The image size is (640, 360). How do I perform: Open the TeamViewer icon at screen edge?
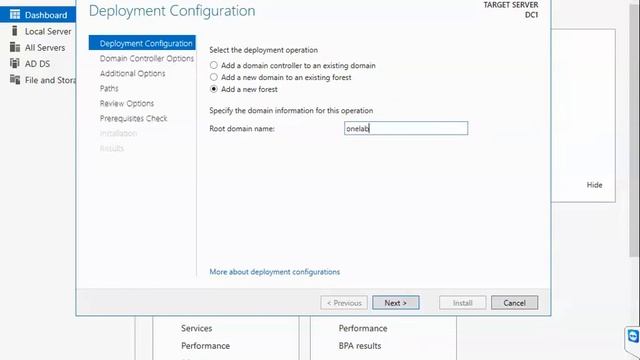[x=633, y=337]
